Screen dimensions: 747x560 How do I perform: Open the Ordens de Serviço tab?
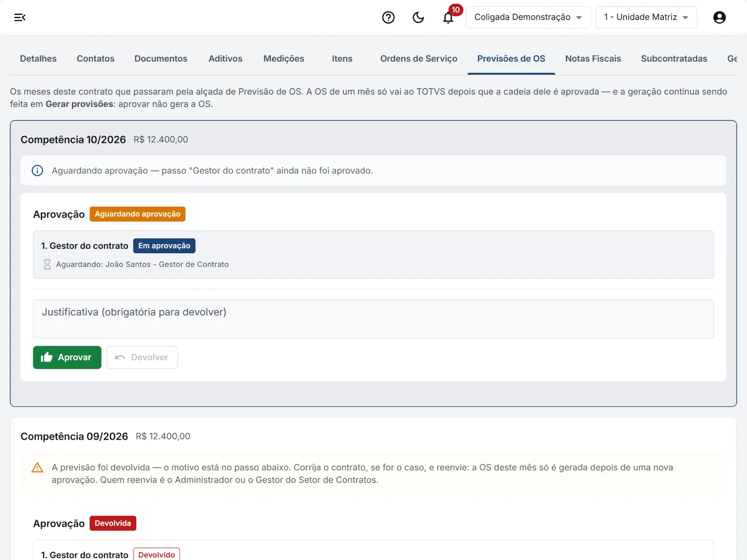419,59
